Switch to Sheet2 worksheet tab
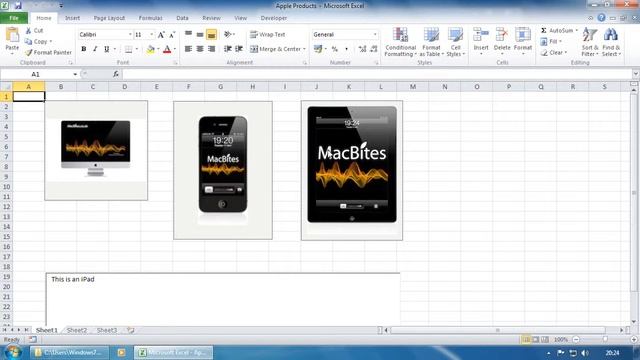 77,330
